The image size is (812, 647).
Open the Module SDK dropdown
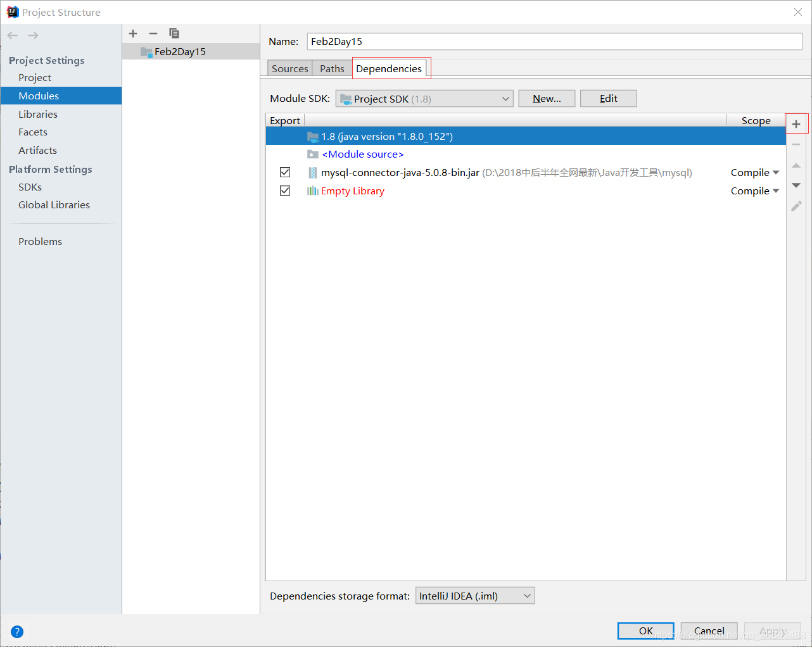[x=424, y=99]
